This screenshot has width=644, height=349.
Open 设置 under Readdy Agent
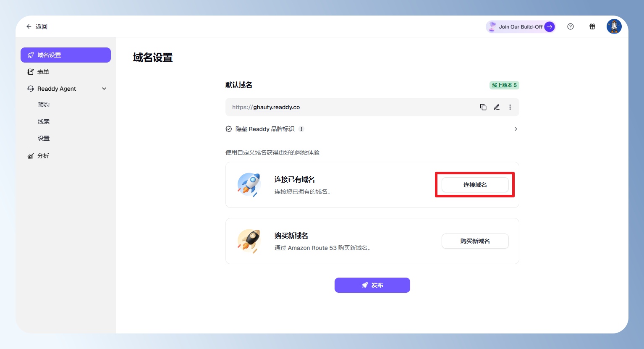(x=44, y=138)
